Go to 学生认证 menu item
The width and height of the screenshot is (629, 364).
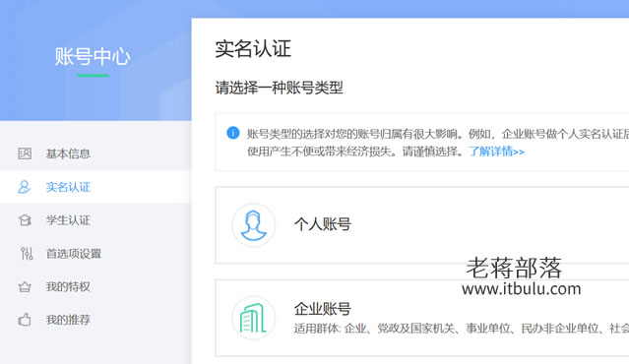tap(95, 220)
